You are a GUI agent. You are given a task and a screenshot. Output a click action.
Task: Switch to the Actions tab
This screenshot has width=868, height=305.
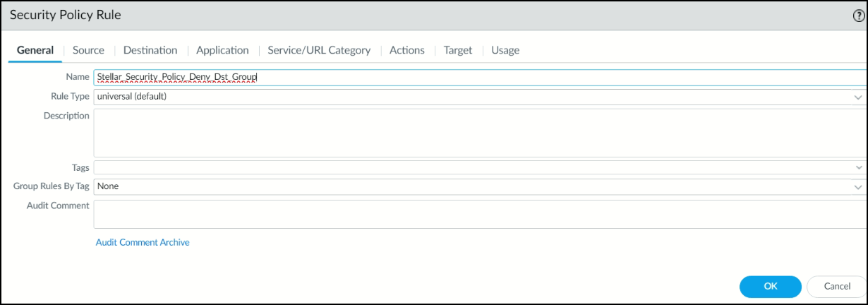407,50
